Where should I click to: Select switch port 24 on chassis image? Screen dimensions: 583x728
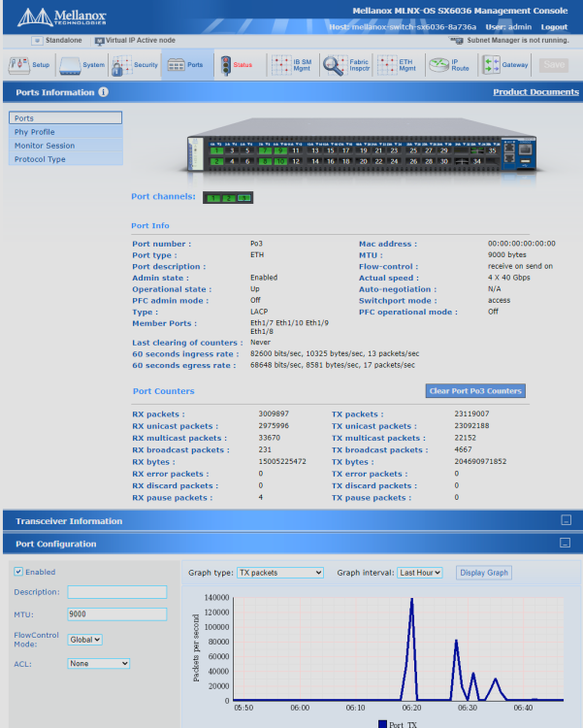[x=394, y=161]
